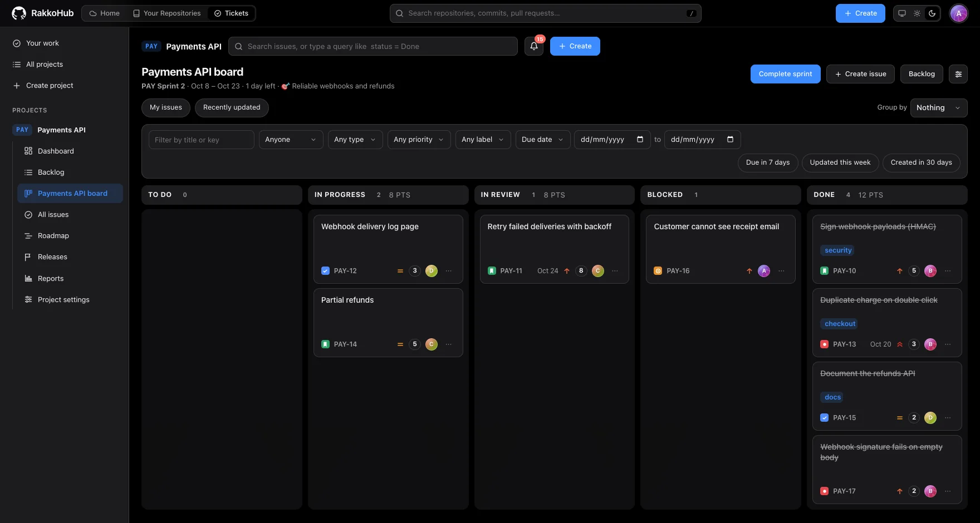Open more options on PAY-11 card

(615, 271)
